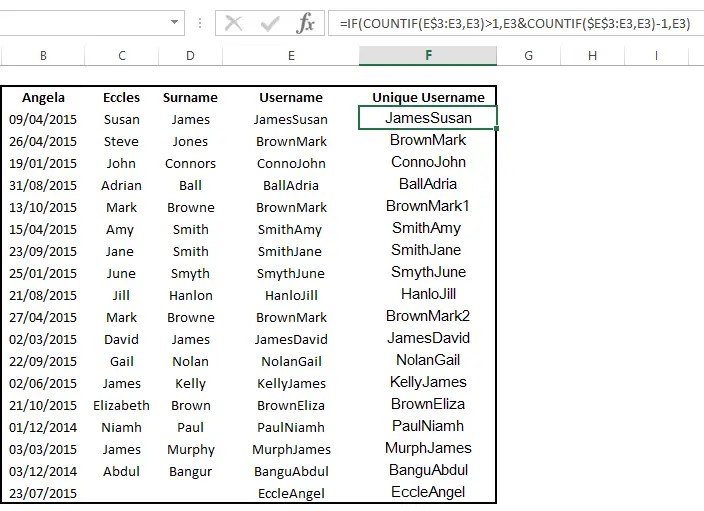
Task: Select column H header
Action: (x=592, y=56)
